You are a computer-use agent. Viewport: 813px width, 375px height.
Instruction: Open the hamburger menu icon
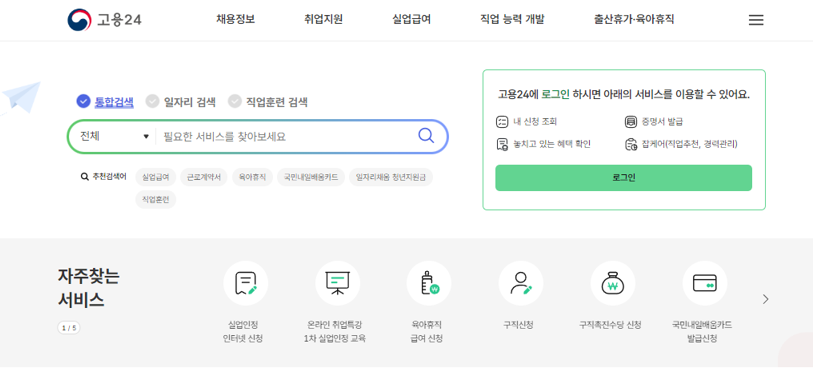[x=756, y=20]
